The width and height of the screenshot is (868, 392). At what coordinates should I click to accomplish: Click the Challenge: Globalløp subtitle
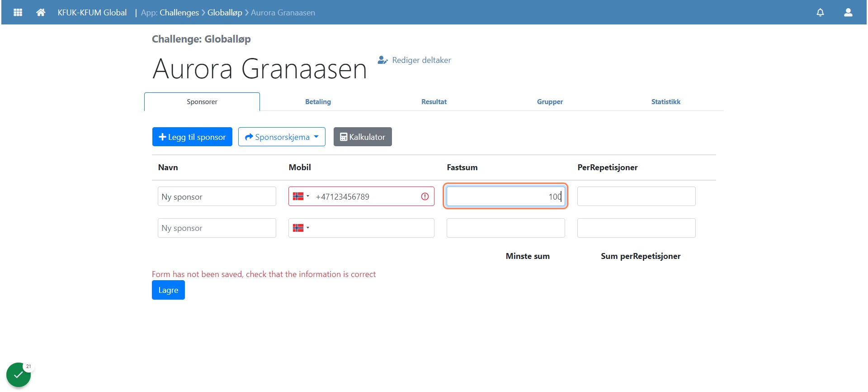pyautogui.click(x=201, y=39)
